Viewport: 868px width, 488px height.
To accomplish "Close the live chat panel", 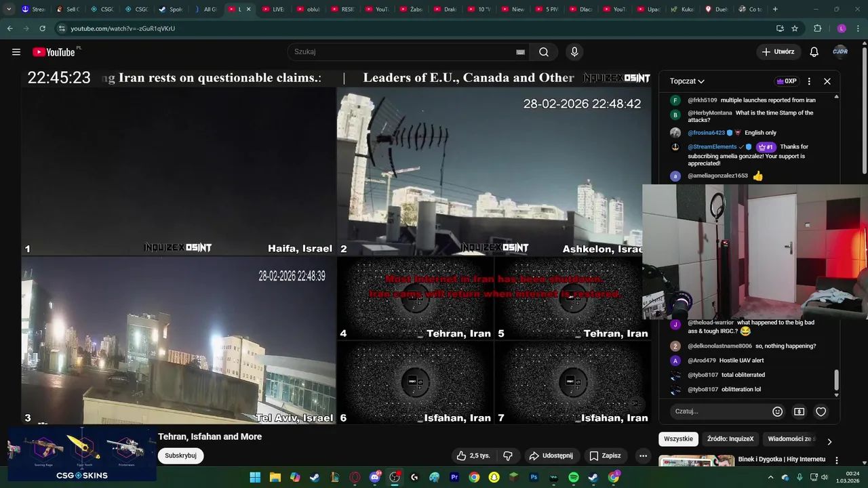I will coord(827,81).
